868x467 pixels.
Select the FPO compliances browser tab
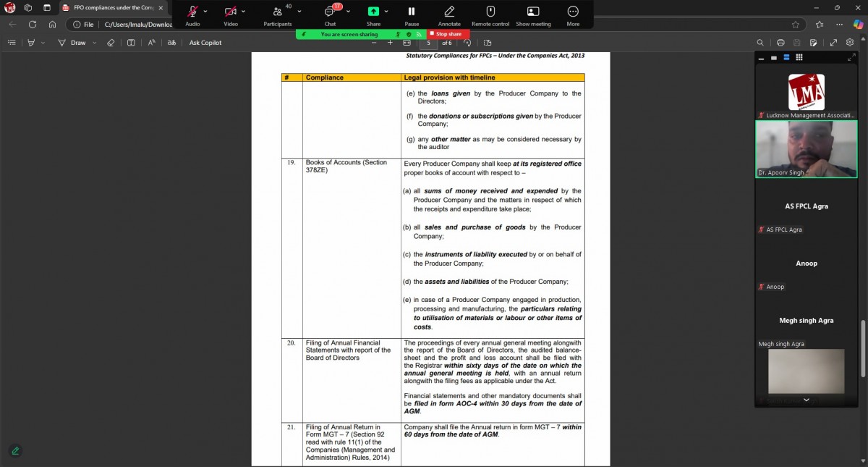pyautogui.click(x=113, y=8)
